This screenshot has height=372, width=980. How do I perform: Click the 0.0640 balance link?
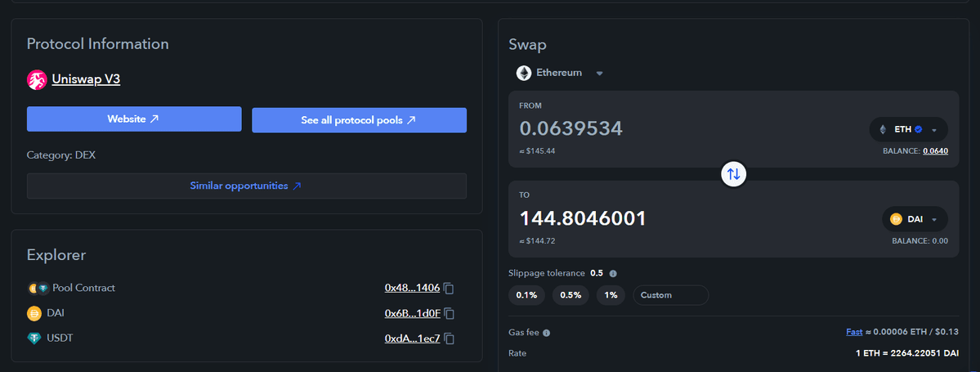click(935, 151)
